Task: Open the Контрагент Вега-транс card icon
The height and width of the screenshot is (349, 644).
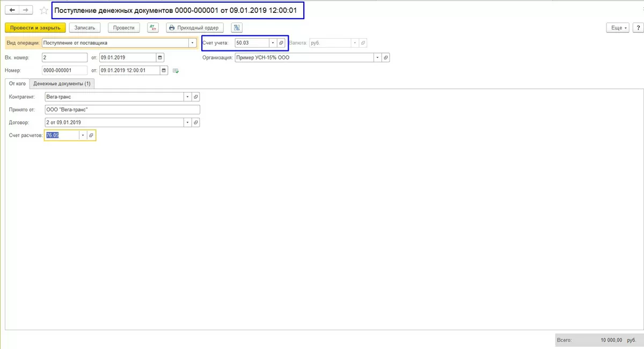Action: [196, 97]
